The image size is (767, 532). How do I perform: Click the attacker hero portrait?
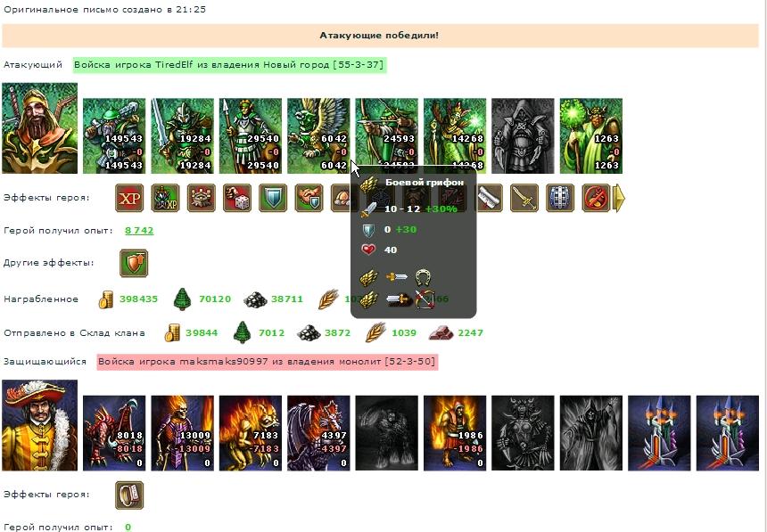pyautogui.click(x=39, y=128)
